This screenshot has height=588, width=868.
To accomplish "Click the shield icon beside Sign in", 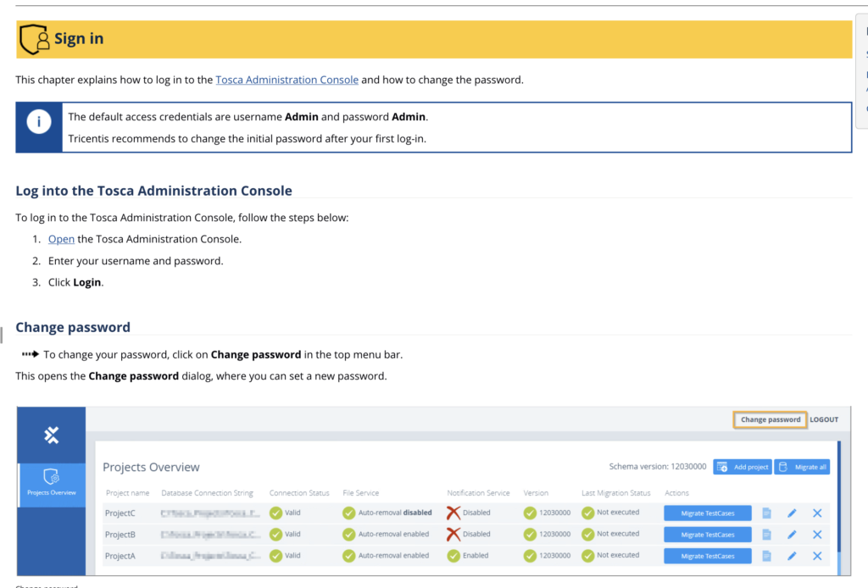I will [34, 39].
